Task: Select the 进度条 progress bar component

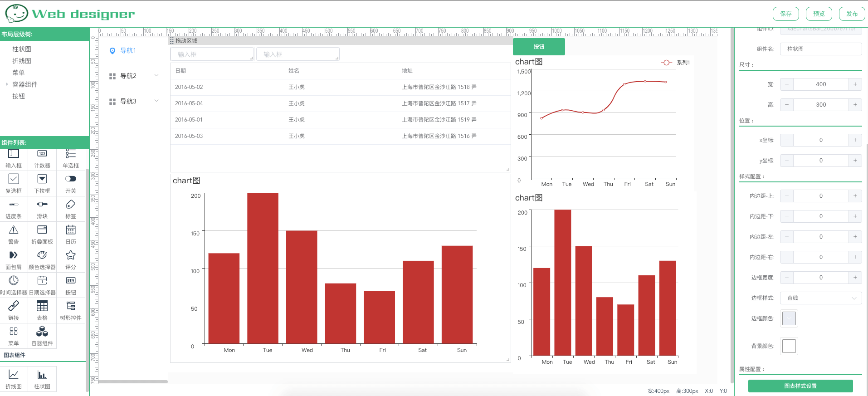Action: click(14, 209)
